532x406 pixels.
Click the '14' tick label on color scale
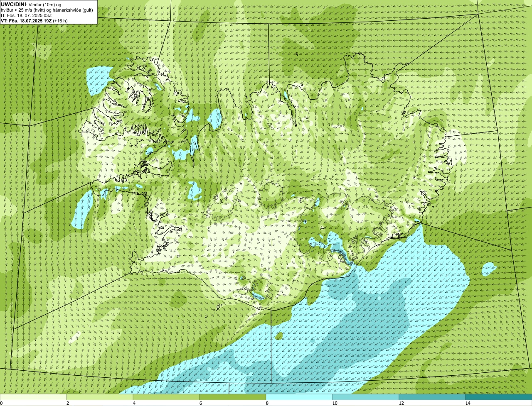[x=468, y=403]
